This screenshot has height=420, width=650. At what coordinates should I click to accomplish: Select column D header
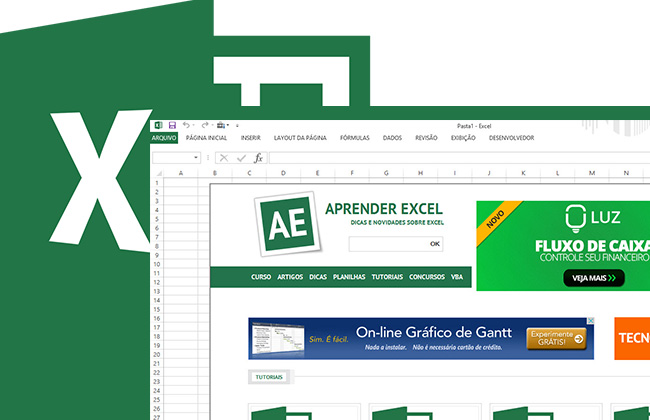283,173
